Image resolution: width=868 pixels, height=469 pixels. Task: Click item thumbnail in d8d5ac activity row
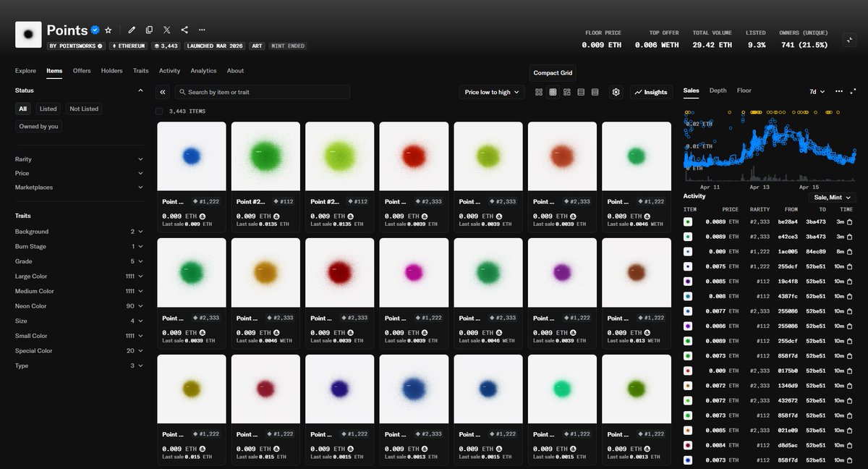(x=688, y=445)
